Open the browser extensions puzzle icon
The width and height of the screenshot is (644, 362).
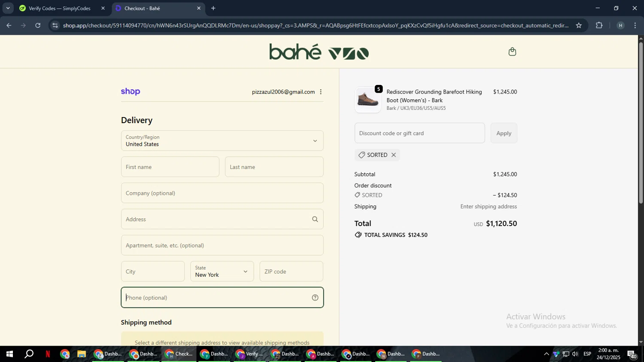[599, 25]
